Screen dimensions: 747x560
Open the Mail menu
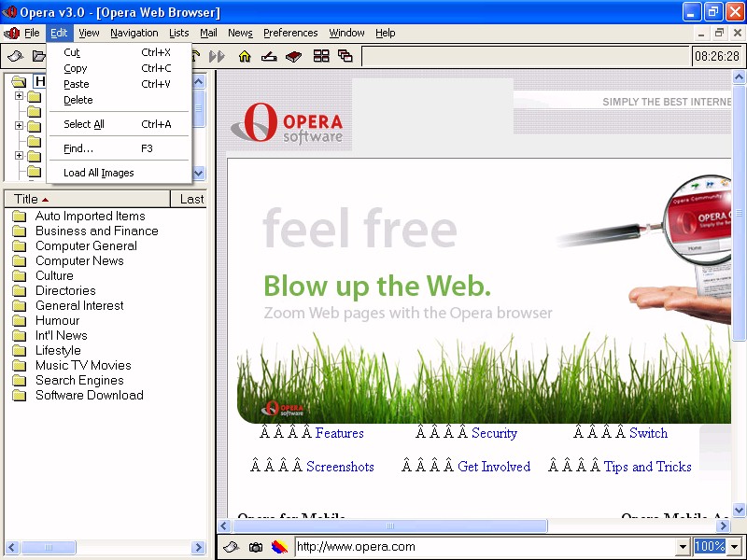[x=208, y=33]
